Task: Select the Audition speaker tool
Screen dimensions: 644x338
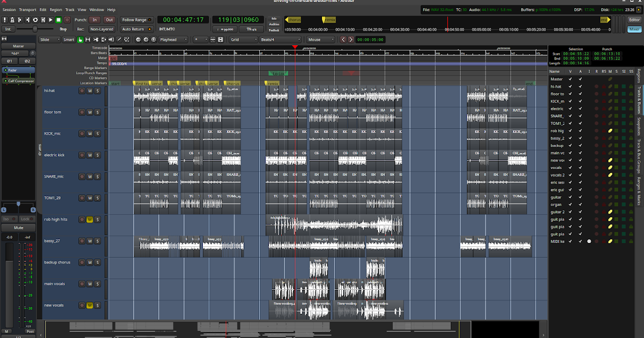Action: (x=111, y=39)
